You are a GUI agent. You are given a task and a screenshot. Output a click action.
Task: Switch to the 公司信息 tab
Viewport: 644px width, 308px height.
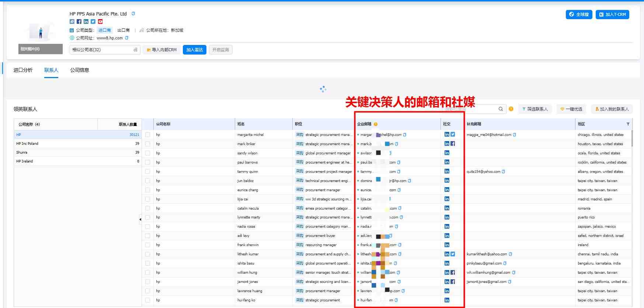80,70
